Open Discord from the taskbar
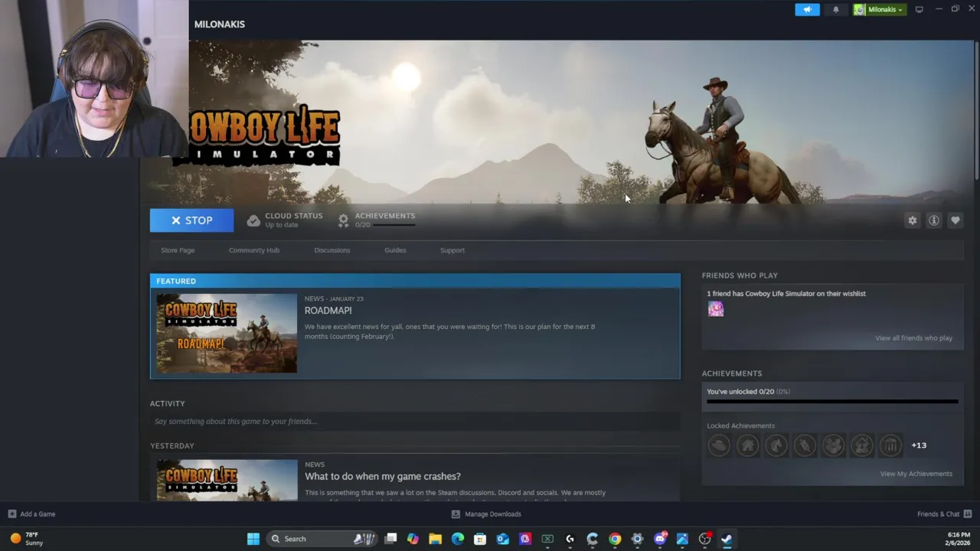The image size is (980, 551). (660, 539)
